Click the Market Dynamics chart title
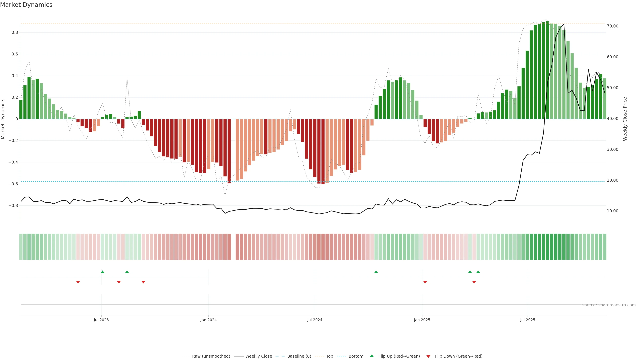 click(26, 5)
